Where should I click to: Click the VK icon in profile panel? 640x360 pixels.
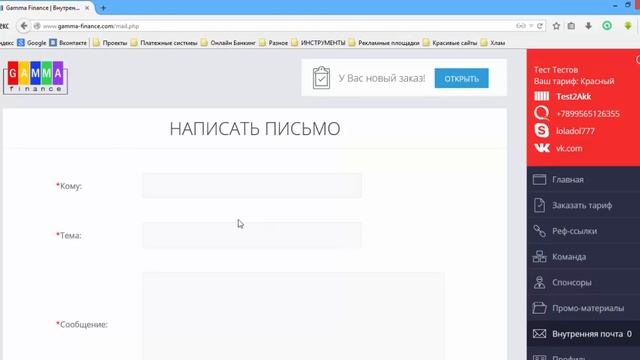[542, 148]
